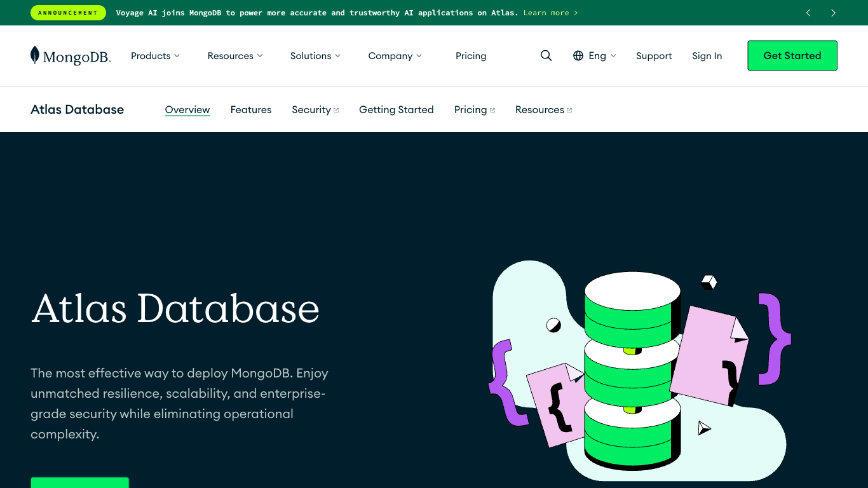Click external link icon beside Resources subnav
868x488 pixels.
(569, 110)
